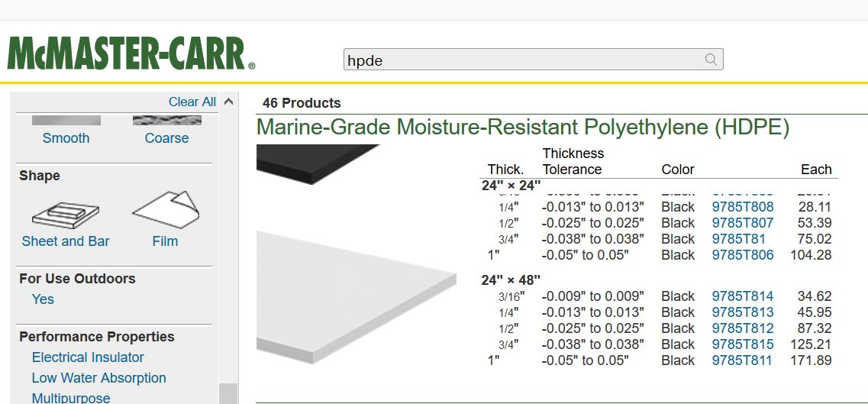Filter For Use Outdoors by Yes
Screen dimensions: 868x404
[x=43, y=299]
